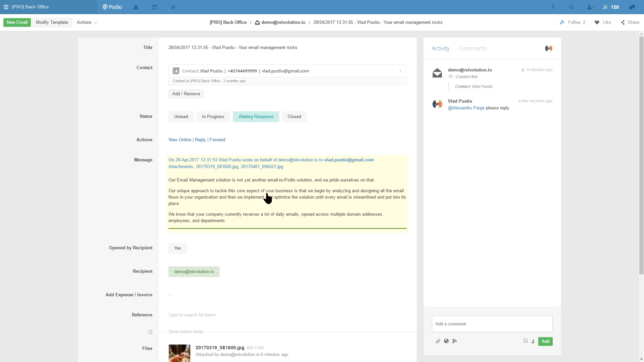Screen dimensions: 644x362
Task: Expand the Actions dropdown menu
Action: pyautogui.click(x=87, y=22)
